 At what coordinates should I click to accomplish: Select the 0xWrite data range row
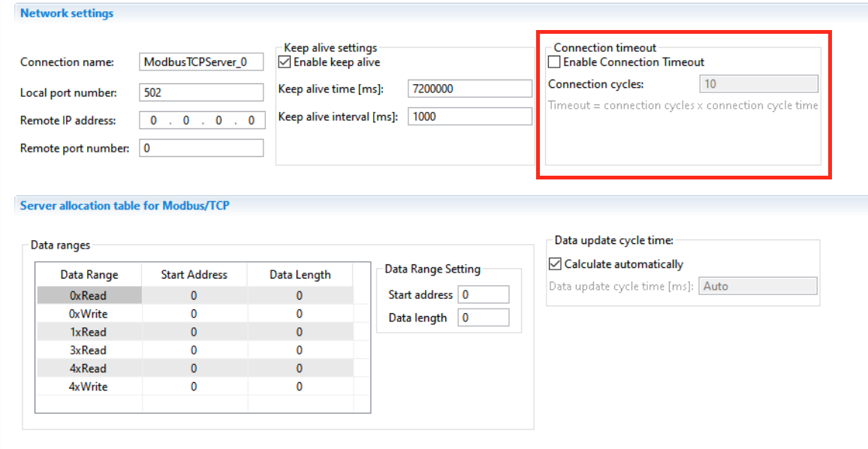pos(195,314)
